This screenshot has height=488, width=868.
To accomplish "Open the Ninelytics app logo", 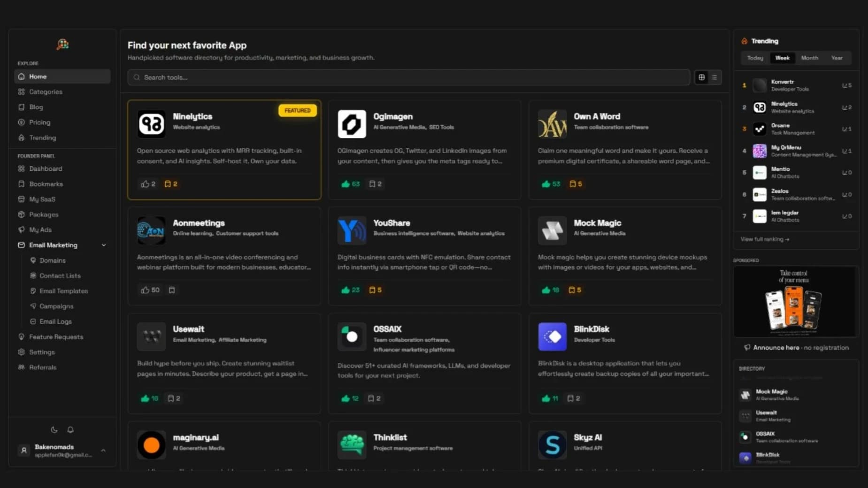I will pyautogui.click(x=151, y=124).
